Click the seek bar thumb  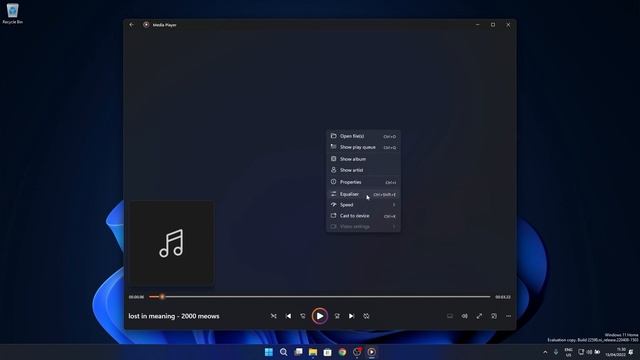(x=162, y=297)
